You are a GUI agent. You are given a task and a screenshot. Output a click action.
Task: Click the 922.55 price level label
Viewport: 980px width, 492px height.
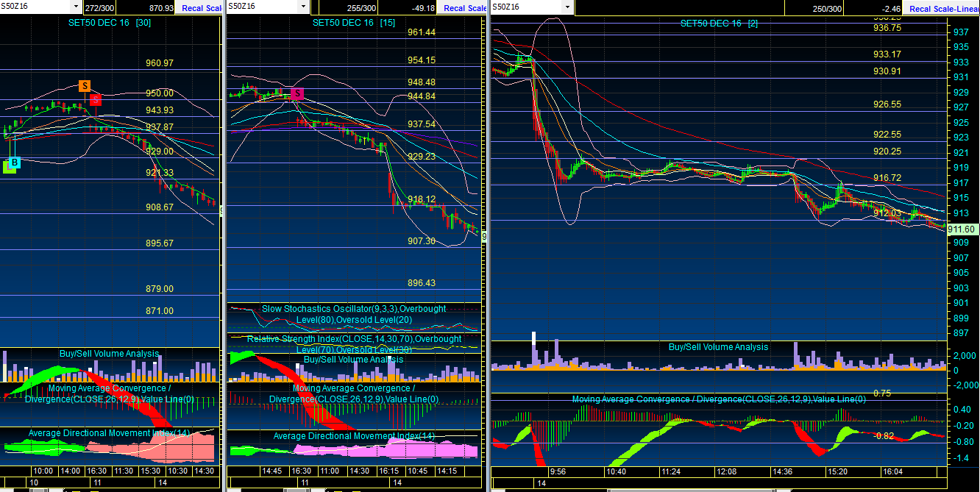(x=887, y=135)
